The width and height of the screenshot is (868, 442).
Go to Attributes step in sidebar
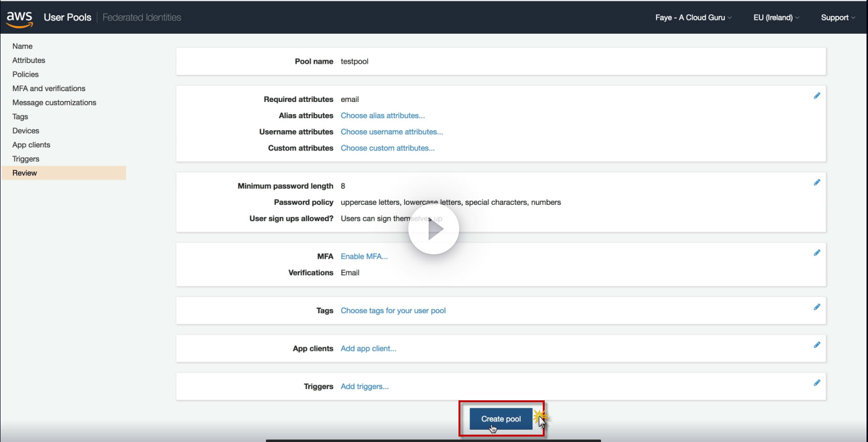point(29,60)
